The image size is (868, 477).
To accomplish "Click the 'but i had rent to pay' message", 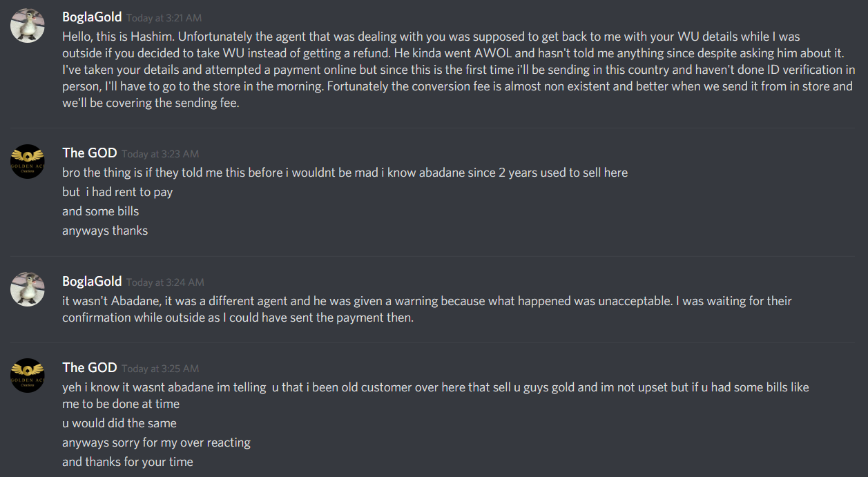I will (117, 192).
